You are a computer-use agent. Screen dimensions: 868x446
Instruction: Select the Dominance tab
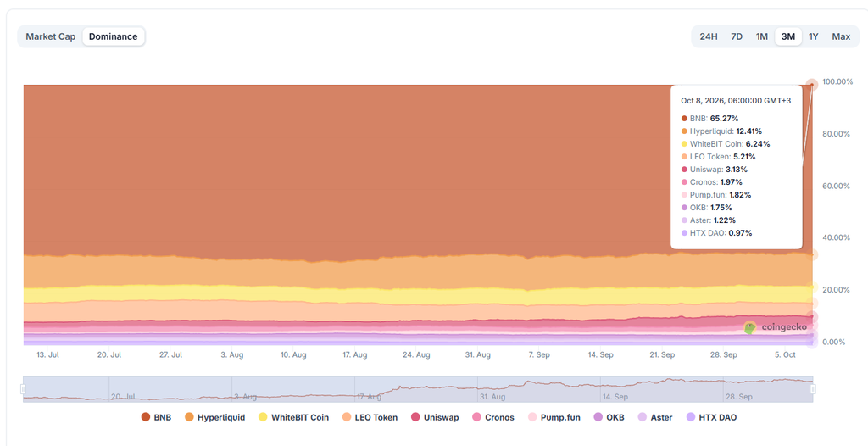114,36
